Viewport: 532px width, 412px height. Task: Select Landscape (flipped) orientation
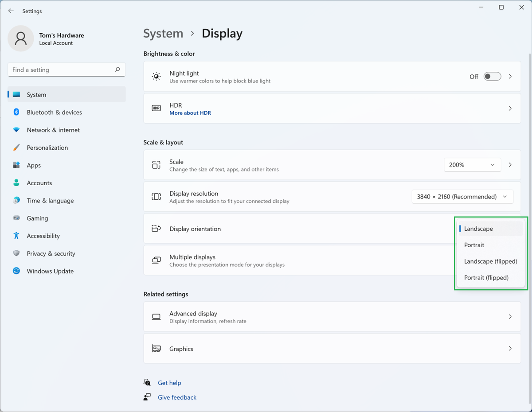[490, 261]
